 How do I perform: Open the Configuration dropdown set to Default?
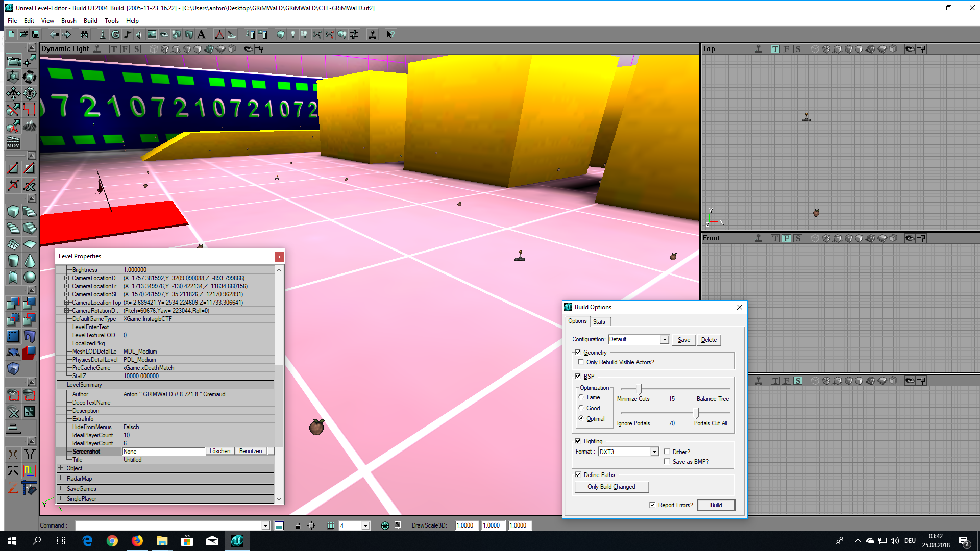tap(665, 339)
